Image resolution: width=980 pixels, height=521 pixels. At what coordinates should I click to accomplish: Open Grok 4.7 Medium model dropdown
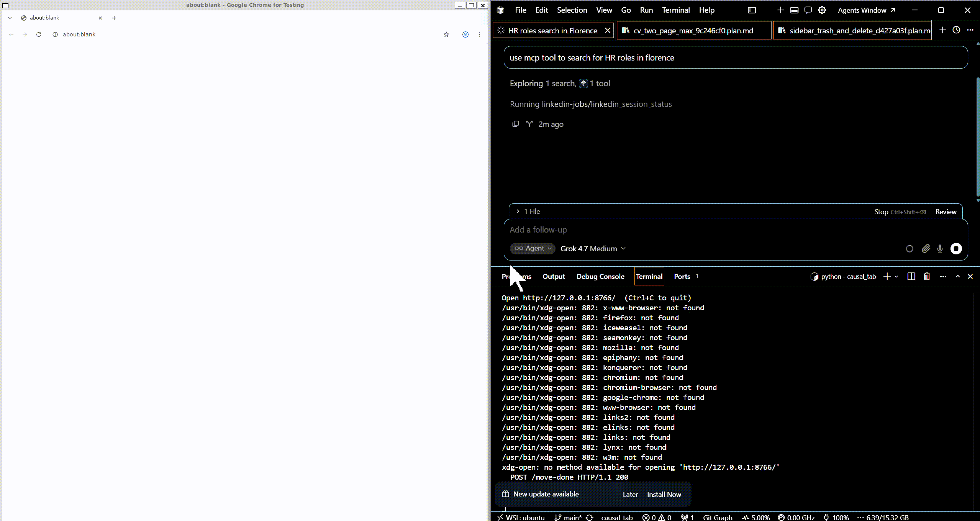(593, 249)
